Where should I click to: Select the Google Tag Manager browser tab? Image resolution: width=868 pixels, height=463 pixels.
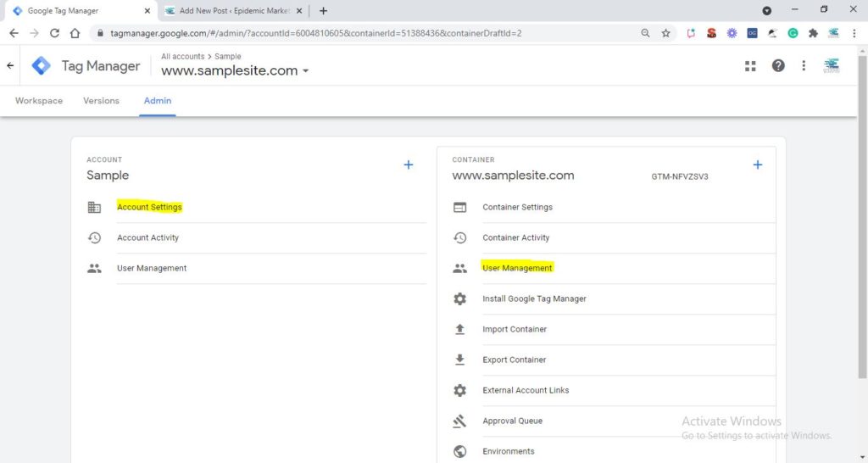tap(81, 10)
